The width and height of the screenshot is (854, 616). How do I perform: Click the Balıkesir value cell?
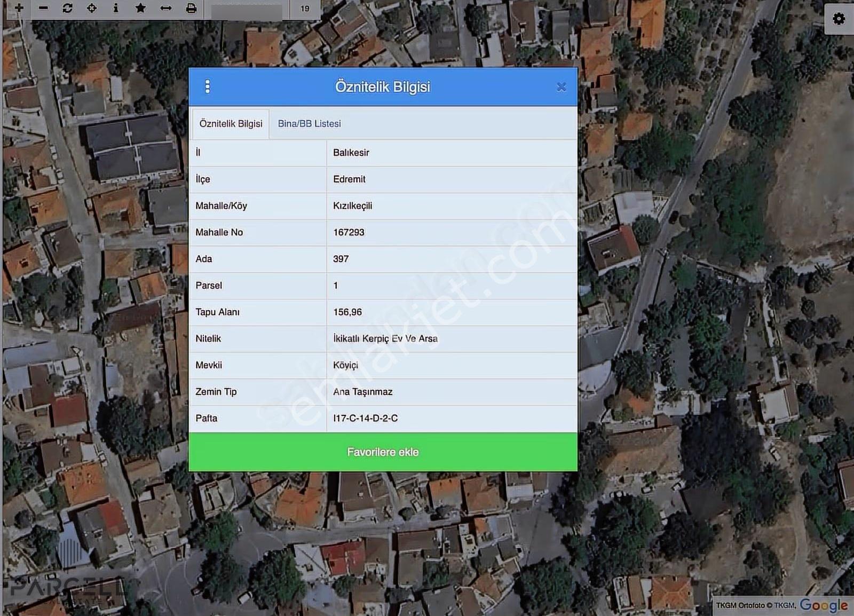pos(452,153)
